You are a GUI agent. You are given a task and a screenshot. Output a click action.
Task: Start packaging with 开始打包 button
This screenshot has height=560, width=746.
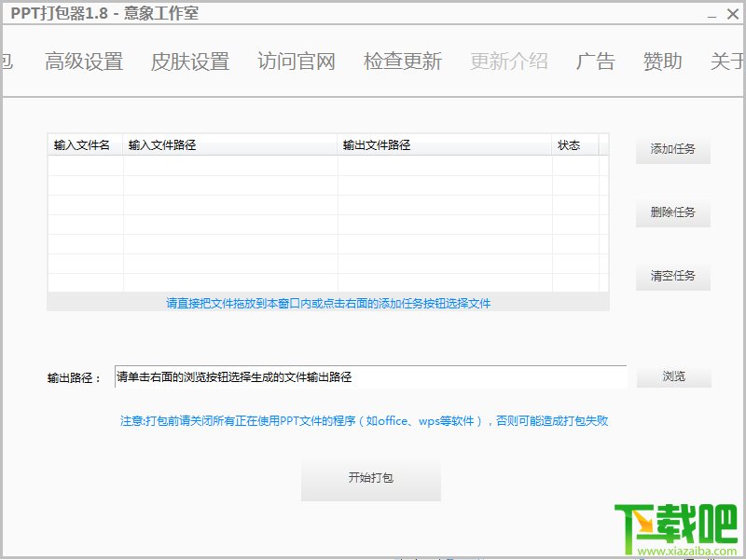pyautogui.click(x=371, y=478)
